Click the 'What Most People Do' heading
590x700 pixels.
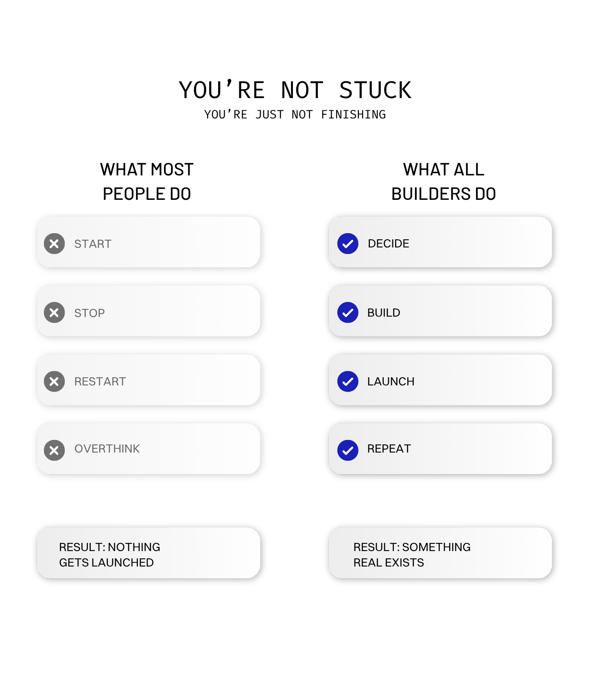147,182
